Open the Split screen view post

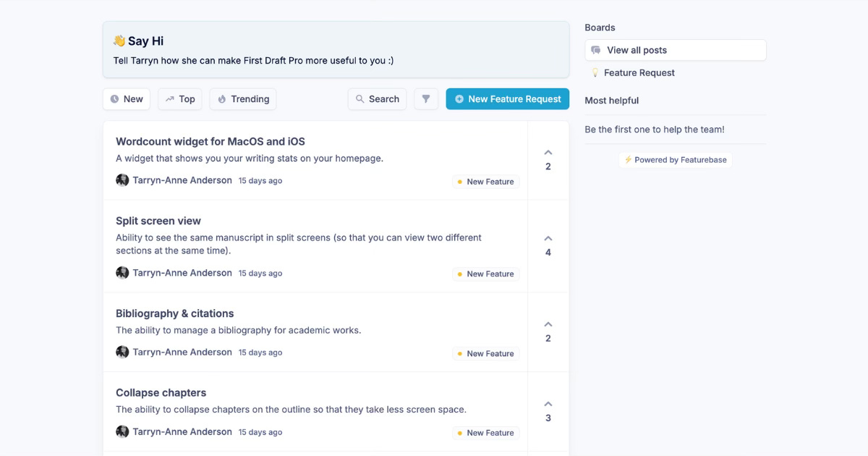coord(158,221)
